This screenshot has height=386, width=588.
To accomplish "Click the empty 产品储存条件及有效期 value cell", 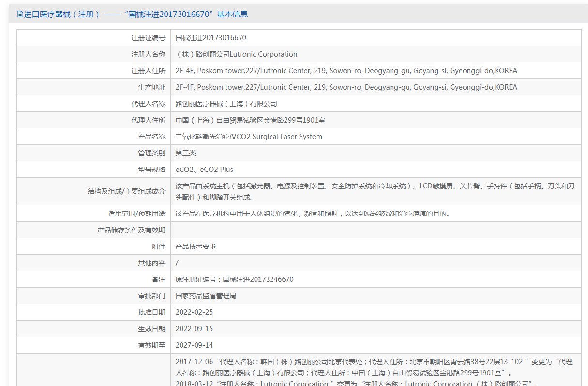I will pos(376,230).
